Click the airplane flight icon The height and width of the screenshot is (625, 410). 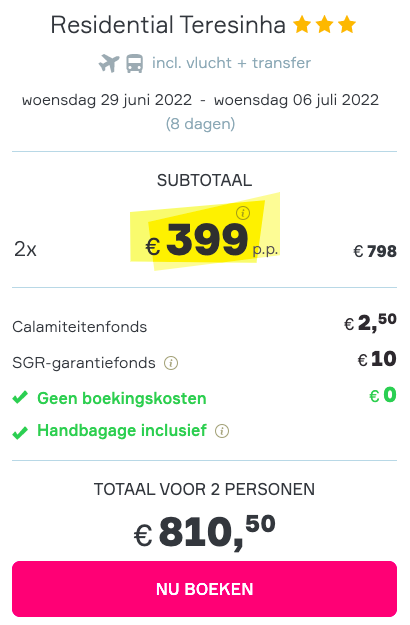pos(109,63)
